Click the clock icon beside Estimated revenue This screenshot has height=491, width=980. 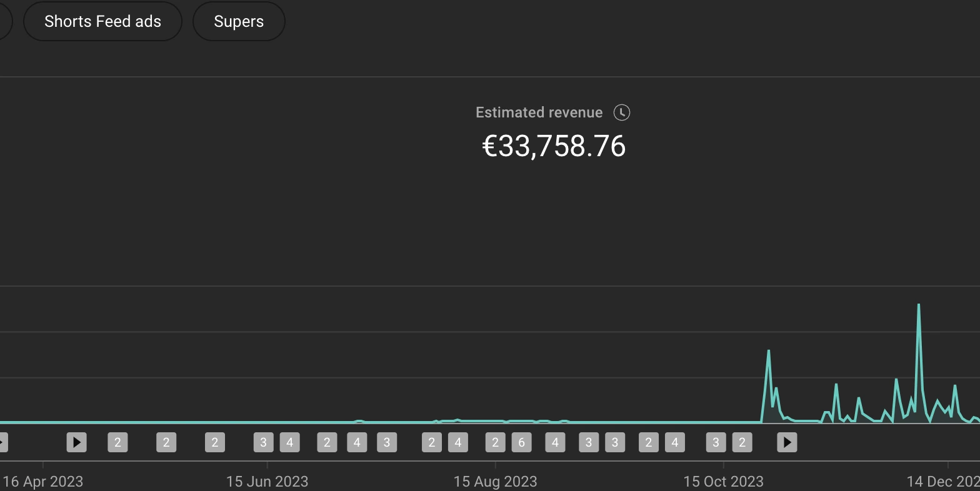(622, 112)
